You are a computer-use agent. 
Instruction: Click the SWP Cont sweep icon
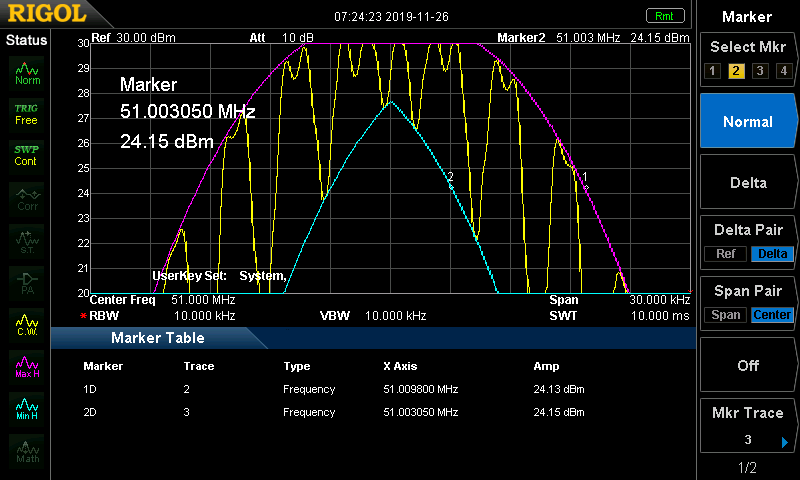pos(27,155)
